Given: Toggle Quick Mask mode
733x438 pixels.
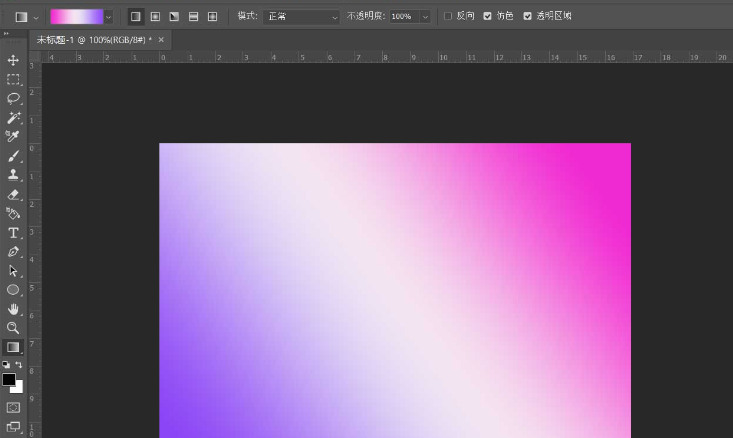Looking at the screenshot, I should (13, 408).
